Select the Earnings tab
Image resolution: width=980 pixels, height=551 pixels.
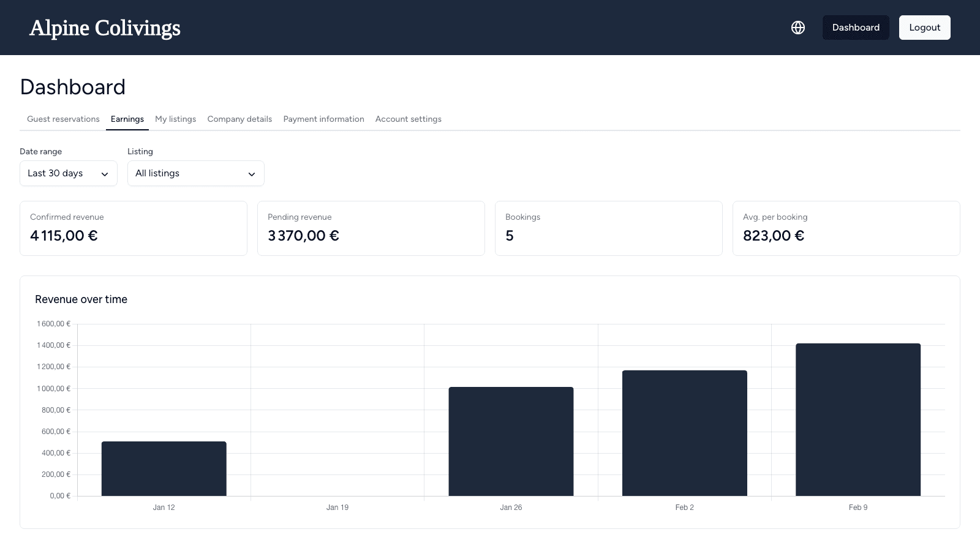coord(127,119)
